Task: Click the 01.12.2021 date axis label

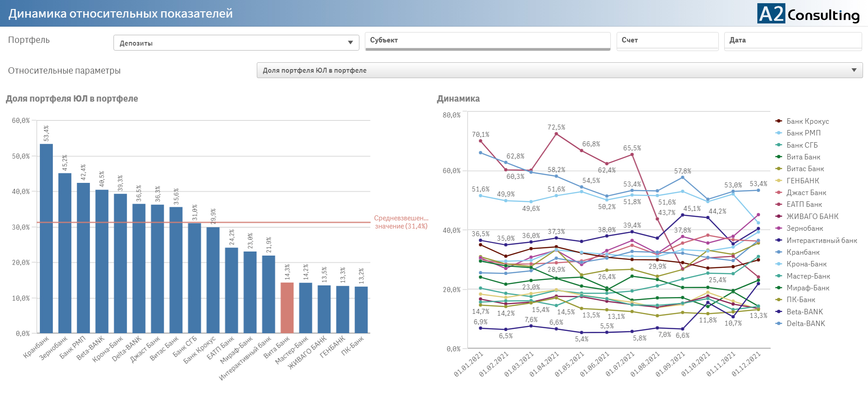Action: coord(746,364)
